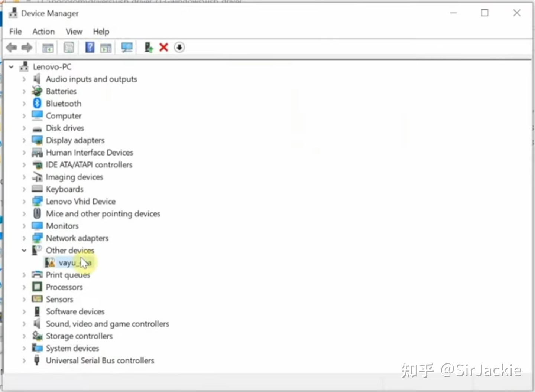The image size is (535, 392).
Task: Expand the Sensors category arrow
Action: click(24, 299)
